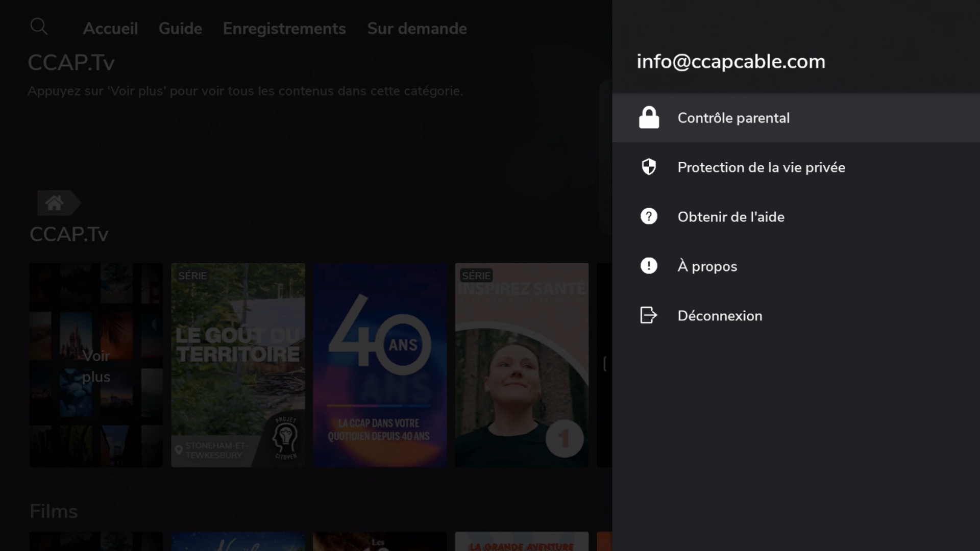Open the Inspirez Santé series poster
The image size is (980, 551).
pyautogui.click(x=522, y=365)
